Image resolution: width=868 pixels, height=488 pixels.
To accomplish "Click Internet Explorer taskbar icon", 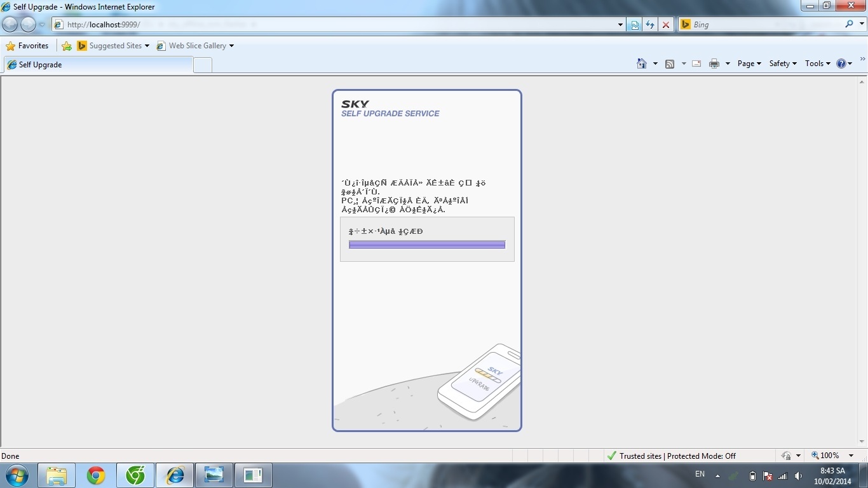I will (175, 475).
